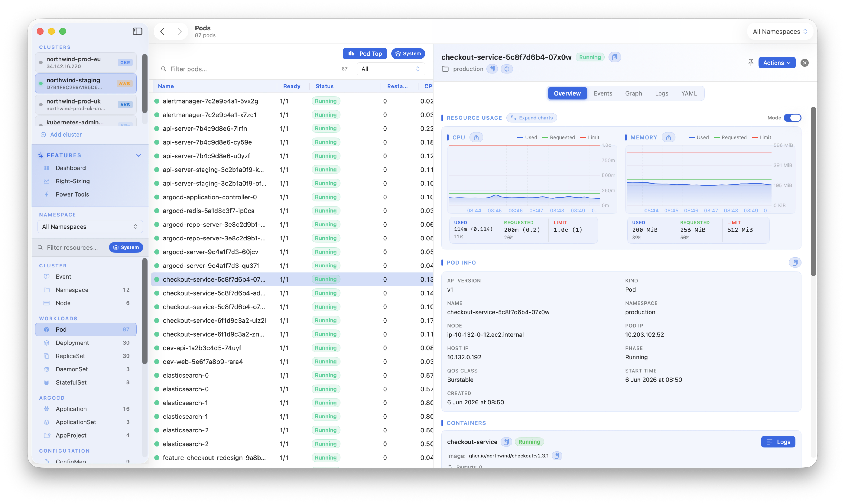Toggle the sidebar panel icon
The height and width of the screenshot is (504, 845).
coord(137,31)
